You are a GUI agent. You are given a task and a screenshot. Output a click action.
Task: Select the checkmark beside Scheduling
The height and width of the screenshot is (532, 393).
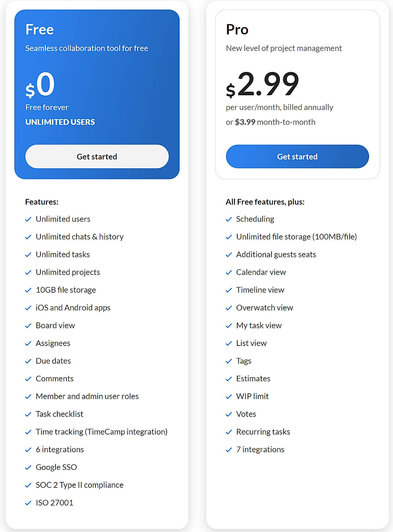click(228, 219)
